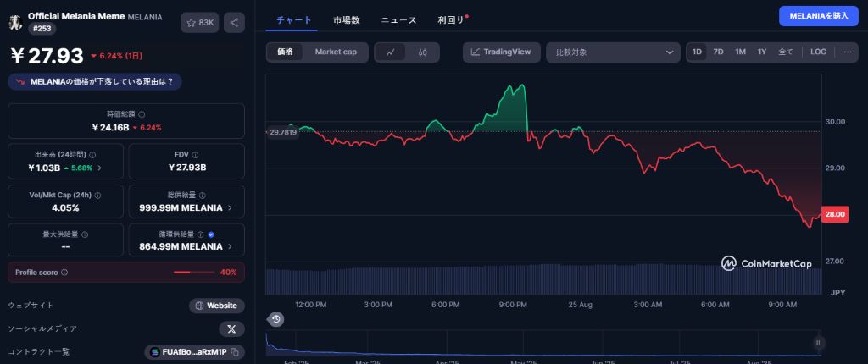Select the Market cap chart toggle

[x=336, y=52]
